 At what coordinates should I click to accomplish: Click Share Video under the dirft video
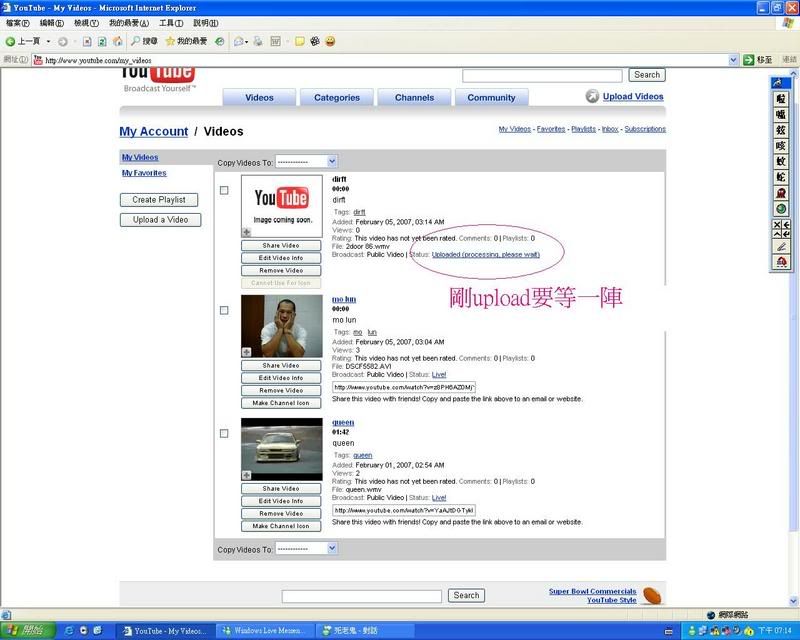281,245
